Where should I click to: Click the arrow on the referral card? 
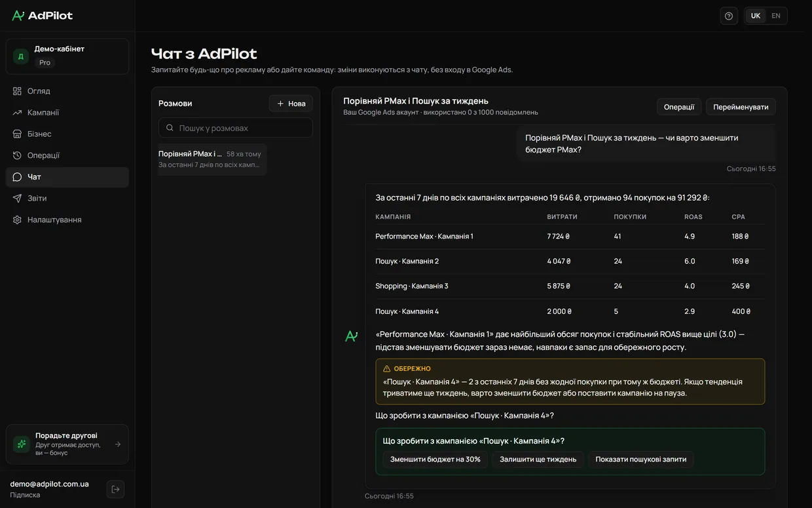(118, 444)
